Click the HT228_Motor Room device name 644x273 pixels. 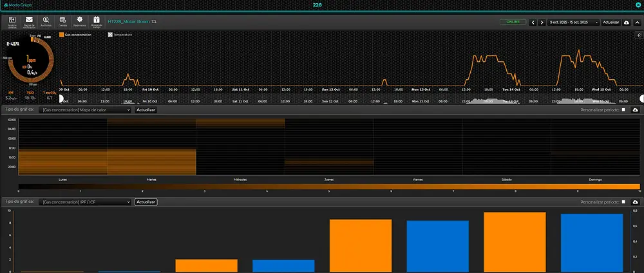pos(129,21)
